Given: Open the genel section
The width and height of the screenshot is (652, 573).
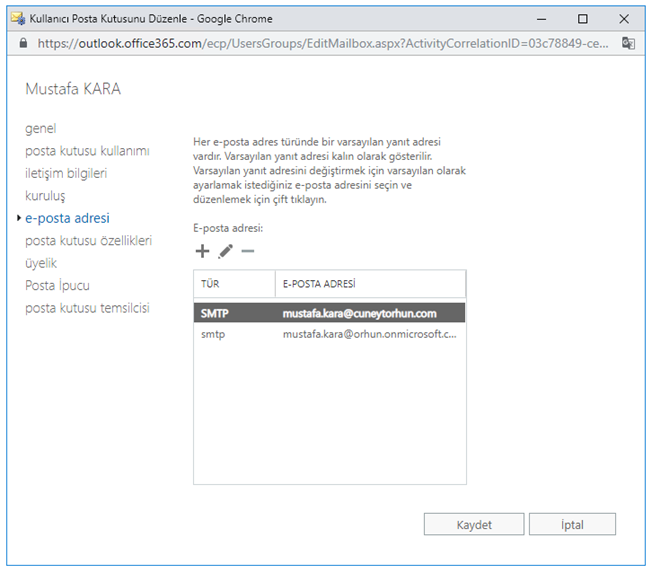Looking at the screenshot, I should (40, 128).
